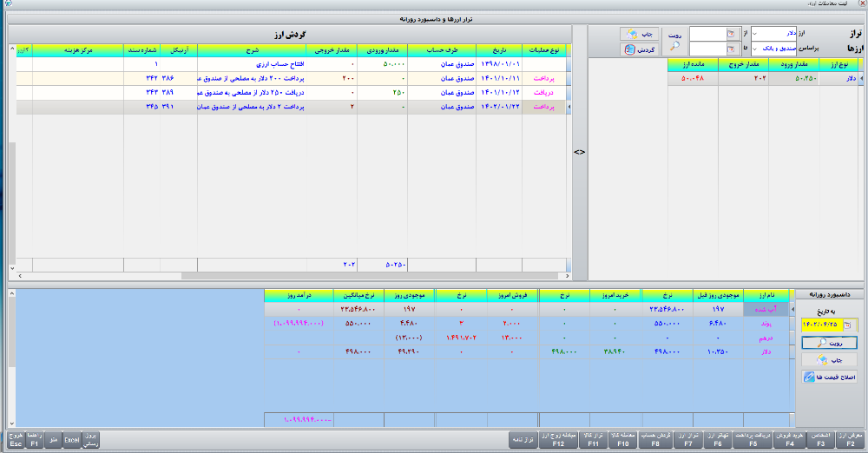This screenshot has height=453, width=868.
Task: Click خروج Esc exit button
Action: [16, 440]
